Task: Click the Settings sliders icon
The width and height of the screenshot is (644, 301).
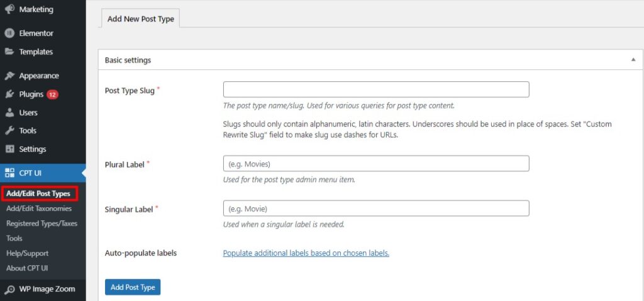Action: point(9,149)
